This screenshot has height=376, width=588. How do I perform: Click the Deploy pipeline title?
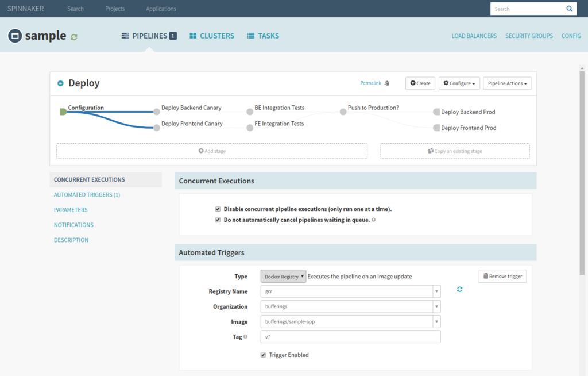[84, 83]
